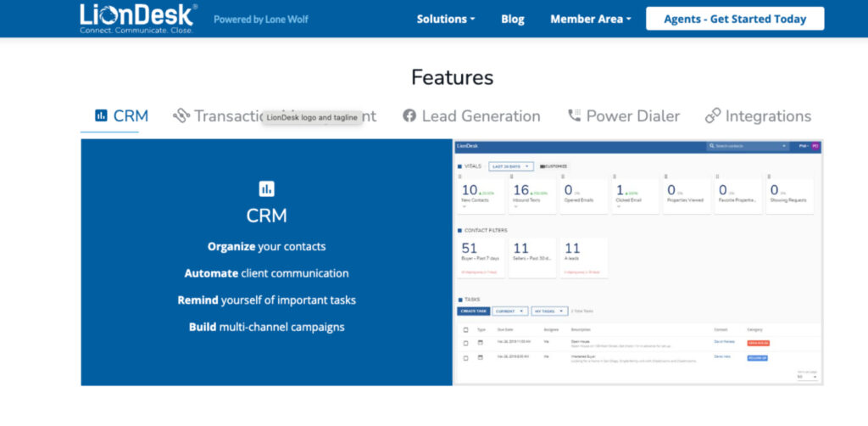Check the Open House task checkbox
868x426 pixels.
coord(465,343)
